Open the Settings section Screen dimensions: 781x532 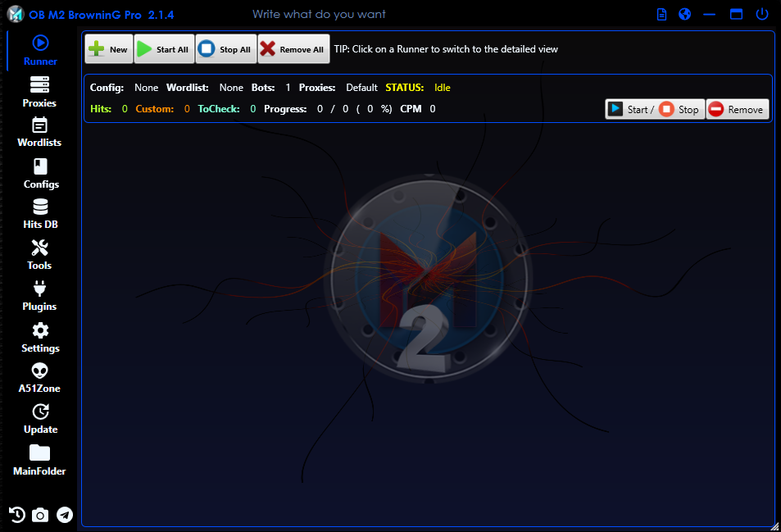point(40,338)
